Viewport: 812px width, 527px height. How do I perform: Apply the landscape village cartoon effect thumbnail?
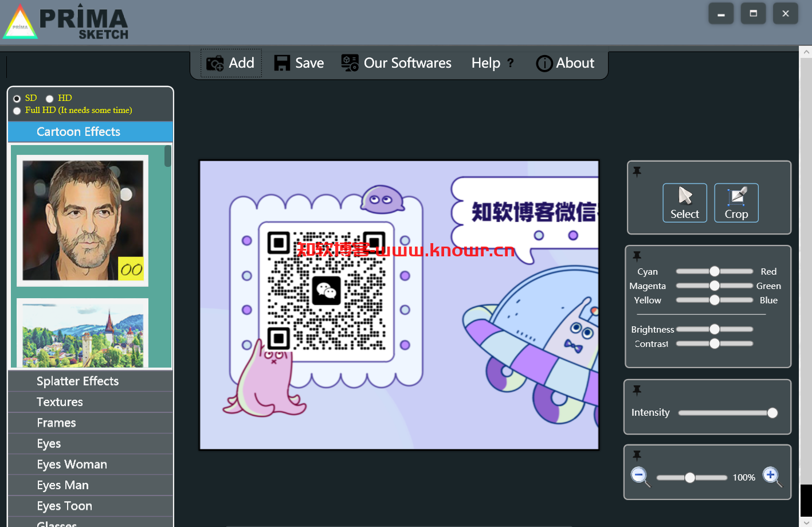pyautogui.click(x=83, y=333)
